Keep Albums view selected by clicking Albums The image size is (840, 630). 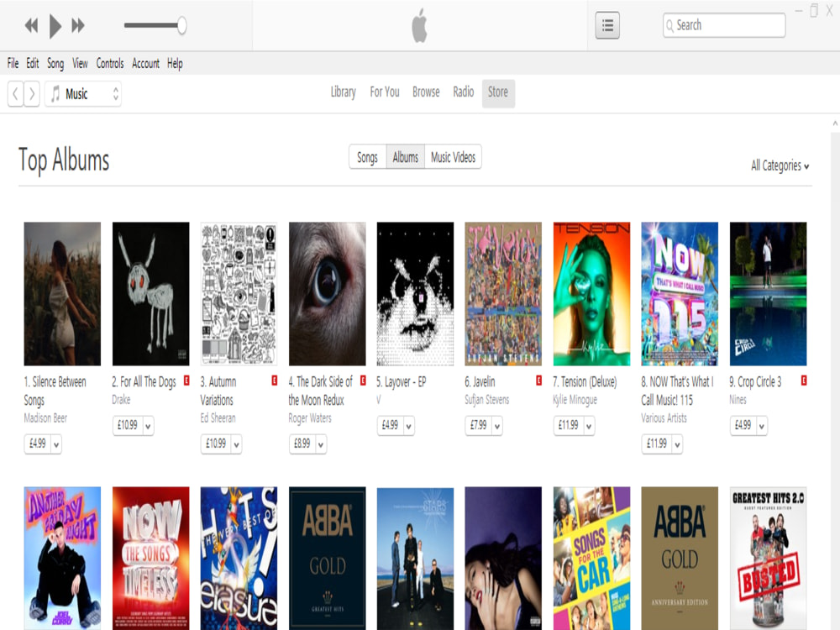(406, 156)
